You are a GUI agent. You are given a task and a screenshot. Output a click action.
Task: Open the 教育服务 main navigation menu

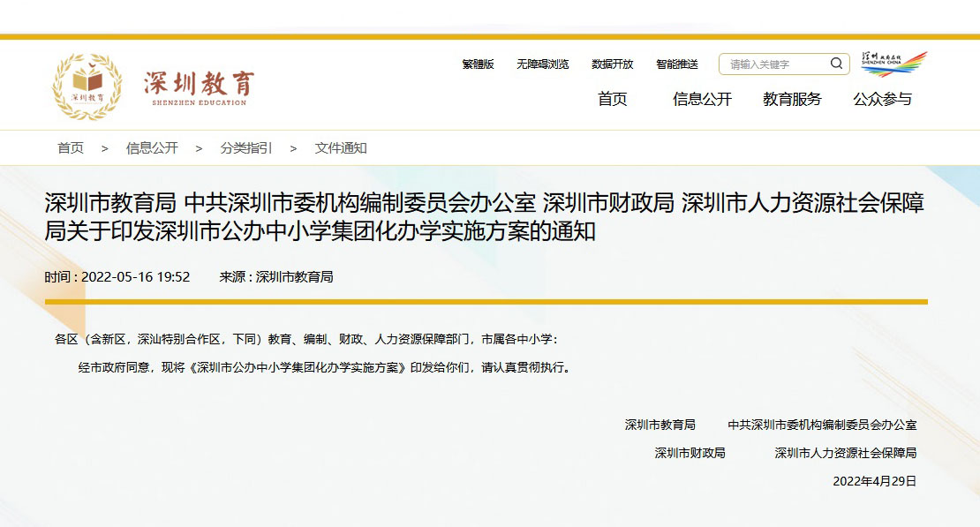point(792,99)
